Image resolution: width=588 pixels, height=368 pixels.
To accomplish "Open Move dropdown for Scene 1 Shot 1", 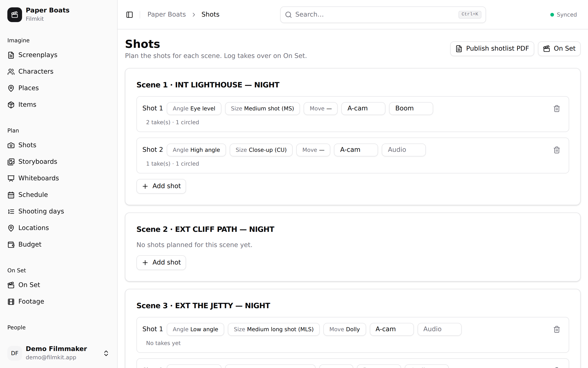I will point(320,109).
